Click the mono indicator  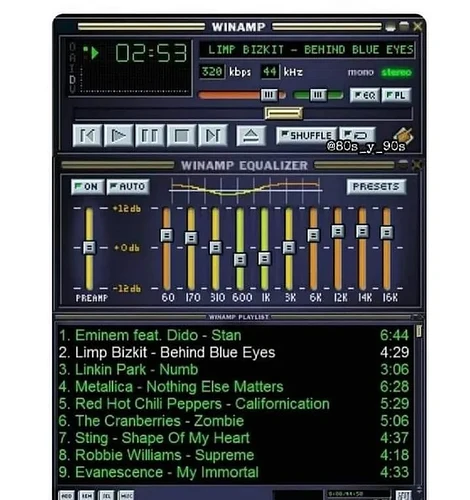click(x=360, y=72)
